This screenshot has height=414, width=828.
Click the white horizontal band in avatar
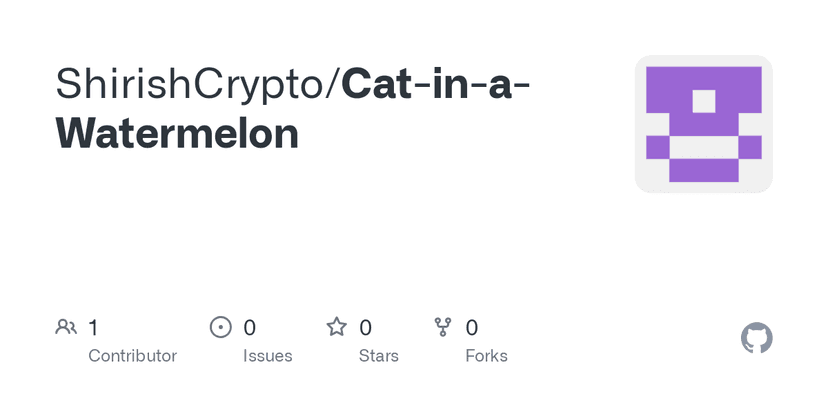point(704,149)
